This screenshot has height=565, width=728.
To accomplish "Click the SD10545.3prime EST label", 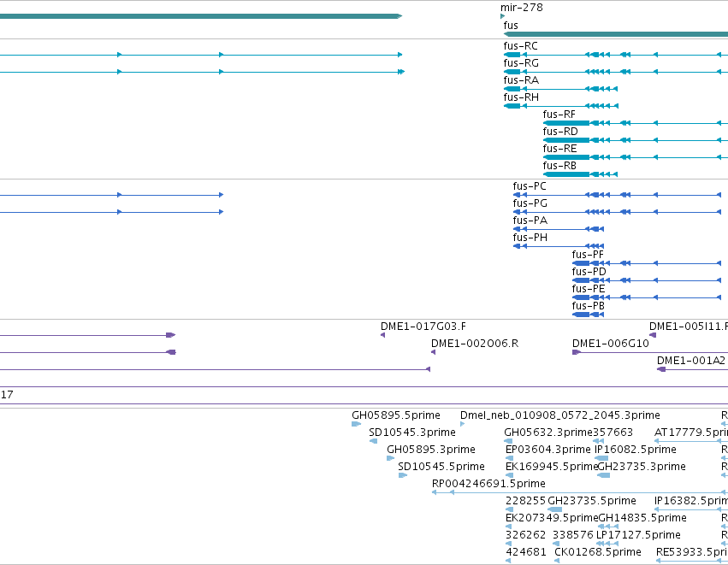I will tap(411, 433).
